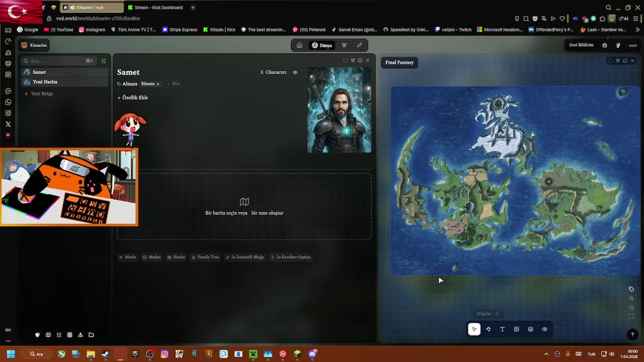The width and height of the screenshot is (644, 362).
Task: Select the Yeni Harita document in the sidebar
Action: click(x=64, y=82)
